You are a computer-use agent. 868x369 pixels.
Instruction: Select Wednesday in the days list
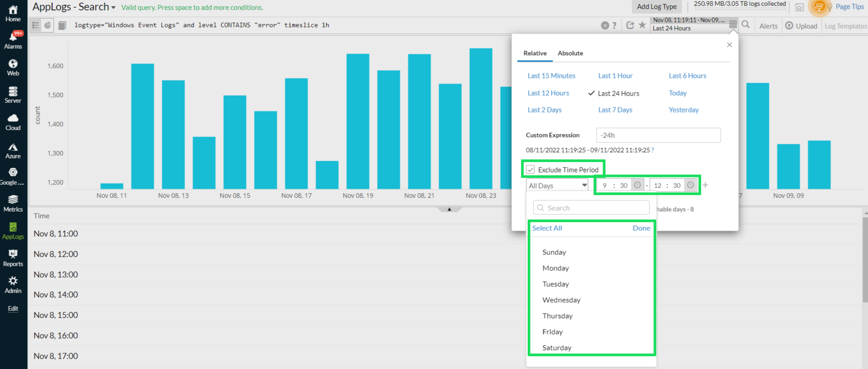[561, 300]
